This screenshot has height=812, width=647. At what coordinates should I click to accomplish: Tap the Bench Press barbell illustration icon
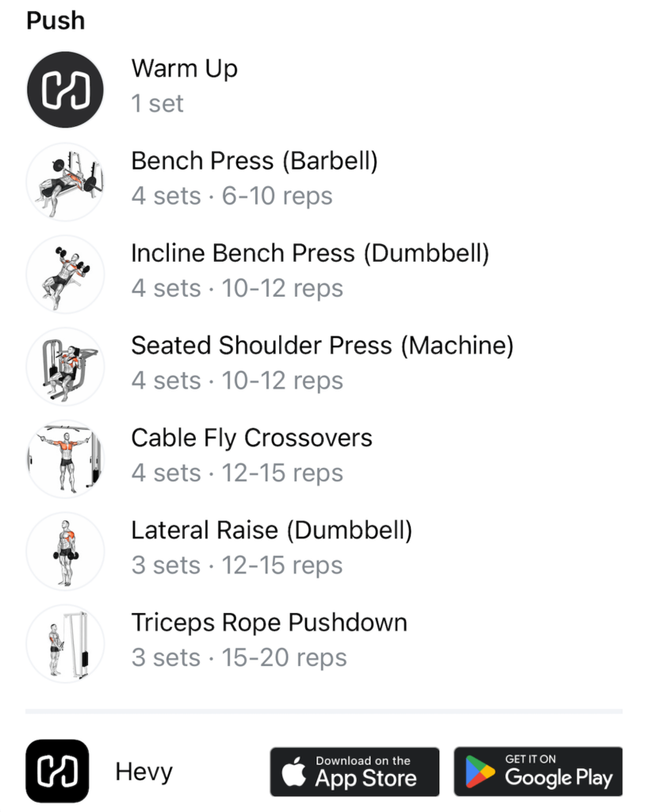coord(65,182)
